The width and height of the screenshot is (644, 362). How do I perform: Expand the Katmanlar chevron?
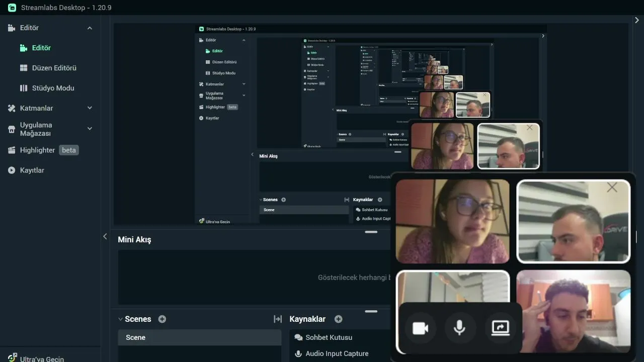(90, 108)
